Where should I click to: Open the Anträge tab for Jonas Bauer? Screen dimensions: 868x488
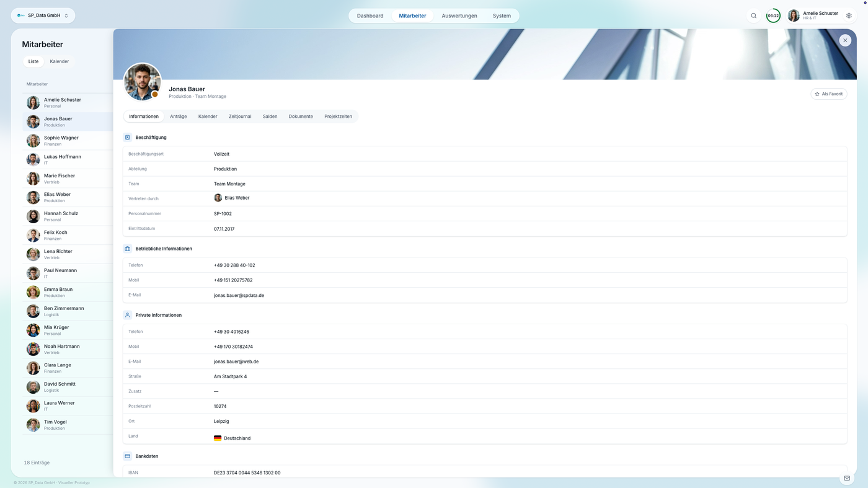coord(179,117)
